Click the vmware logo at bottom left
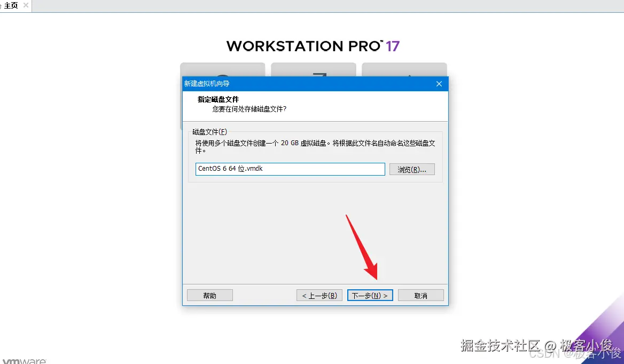Viewport: 624px width, 364px height. click(x=24, y=361)
